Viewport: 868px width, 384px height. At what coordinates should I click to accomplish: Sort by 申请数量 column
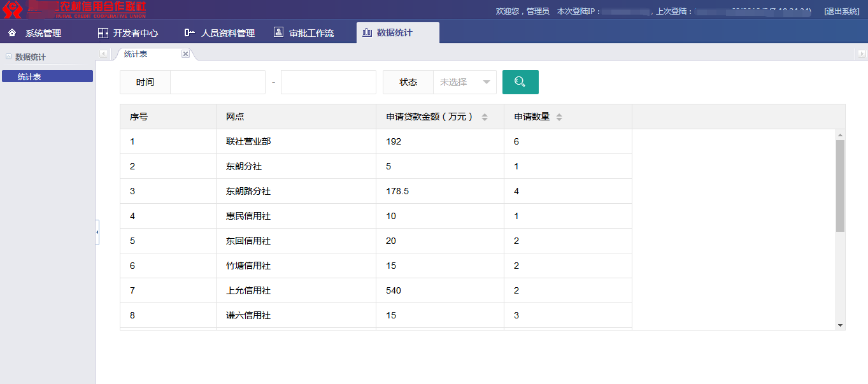(x=559, y=117)
